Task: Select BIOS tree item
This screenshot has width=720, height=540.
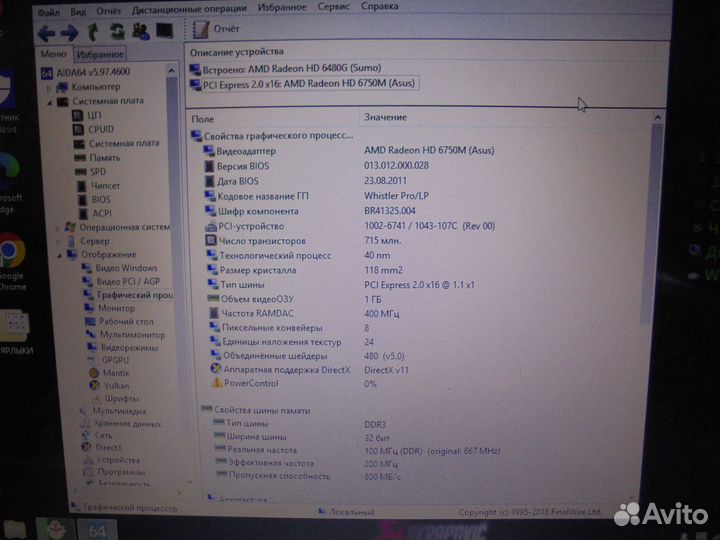Action: [x=95, y=199]
